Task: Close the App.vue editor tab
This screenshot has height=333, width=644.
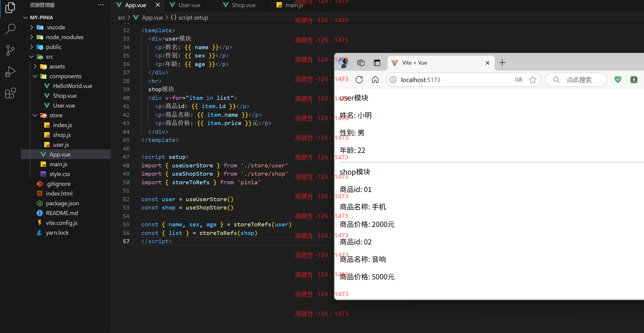Action: [158, 5]
